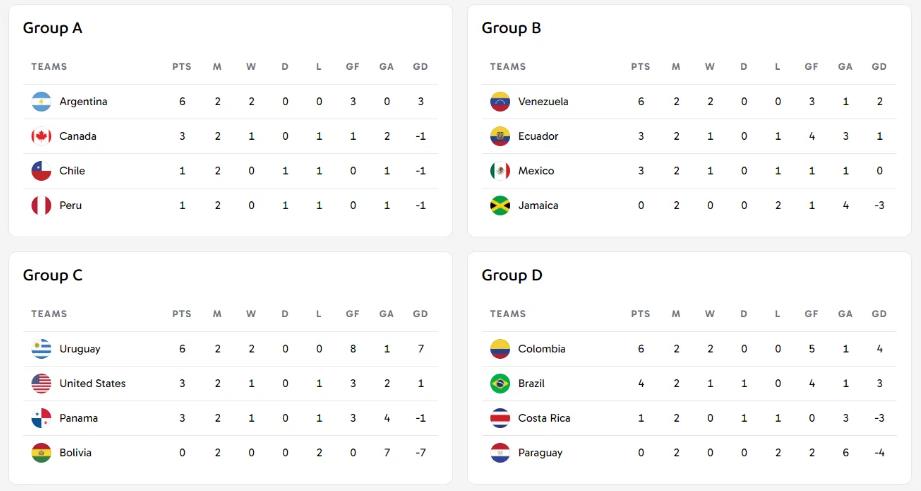Viewport: 921px width, 491px height.
Task: Click the Peru team name
Action: pyautogui.click(x=70, y=206)
